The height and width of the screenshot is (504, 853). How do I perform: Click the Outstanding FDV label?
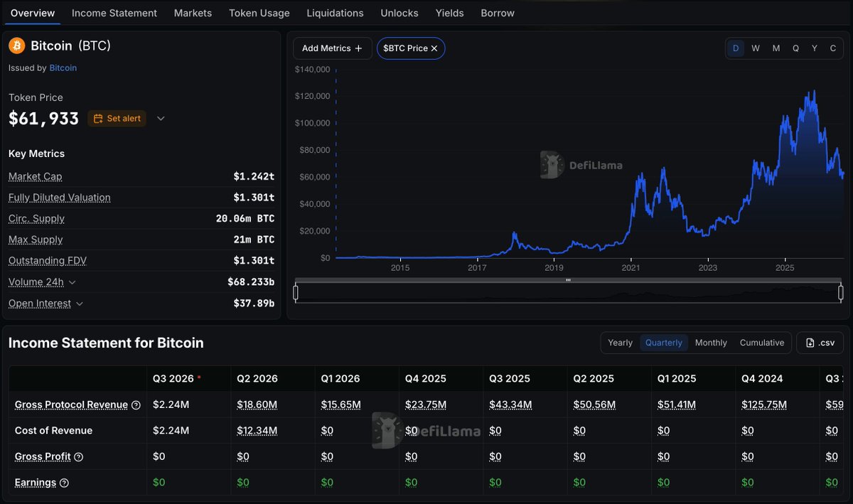(x=48, y=261)
